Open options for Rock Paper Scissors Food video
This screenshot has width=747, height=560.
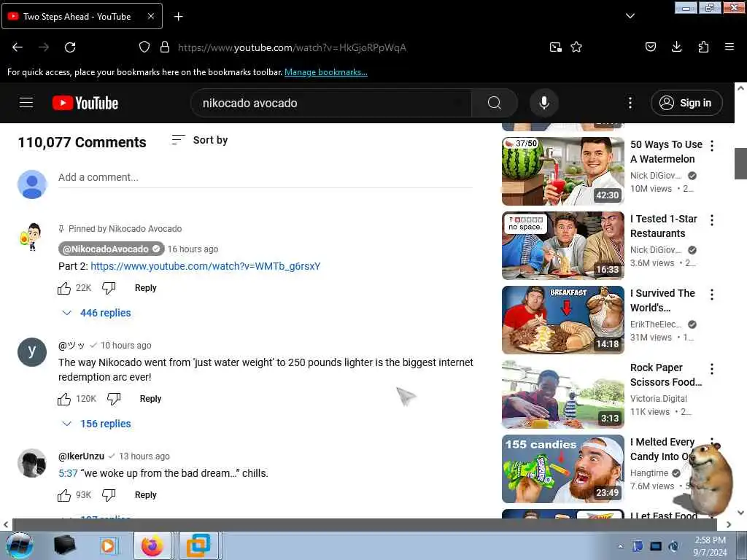click(712, 368)
